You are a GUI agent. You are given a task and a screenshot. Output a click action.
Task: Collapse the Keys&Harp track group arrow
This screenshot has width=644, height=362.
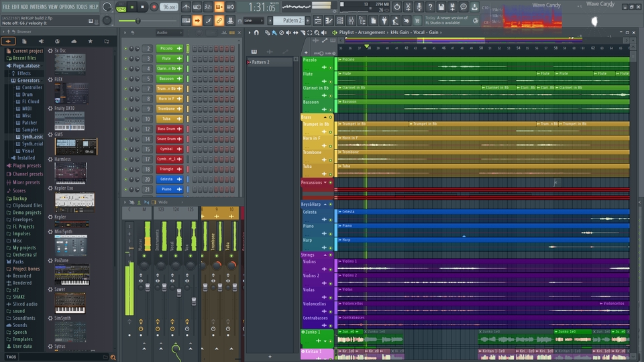(325, 204)
